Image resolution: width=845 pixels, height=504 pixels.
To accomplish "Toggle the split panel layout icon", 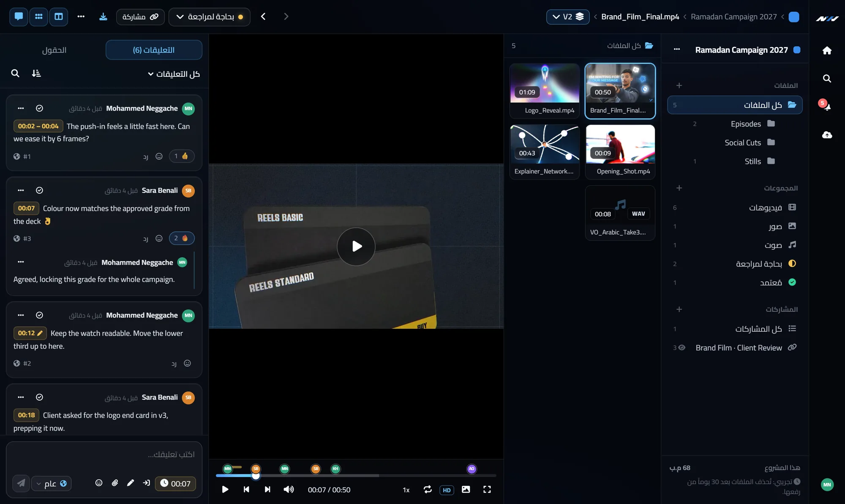I will tap(59, 16).
